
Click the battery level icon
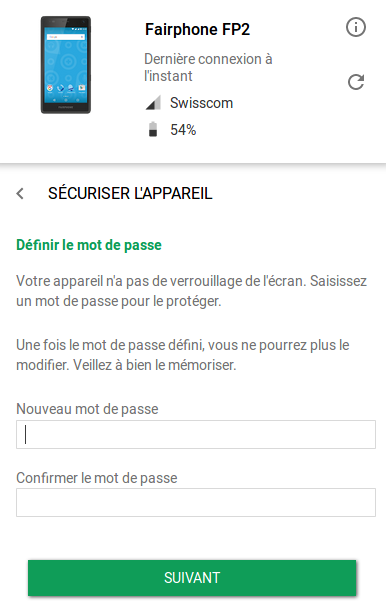coord(153,129)
